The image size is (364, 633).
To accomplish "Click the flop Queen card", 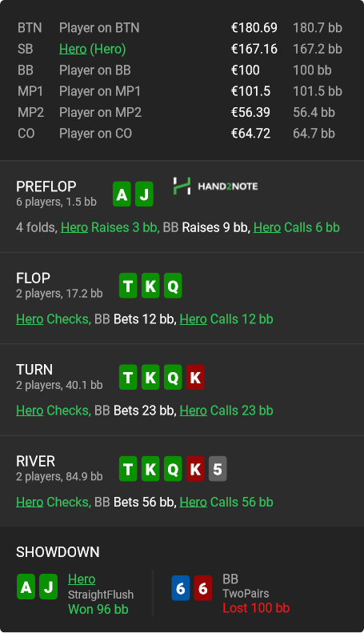I will pyautogui.click(x=173, y=286).
